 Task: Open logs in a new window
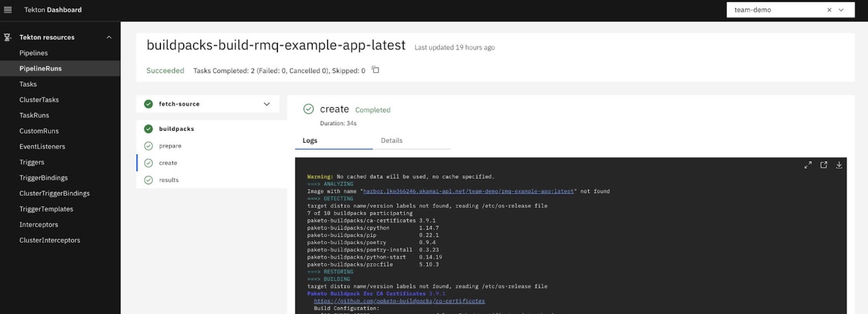(x=824, y=165)
